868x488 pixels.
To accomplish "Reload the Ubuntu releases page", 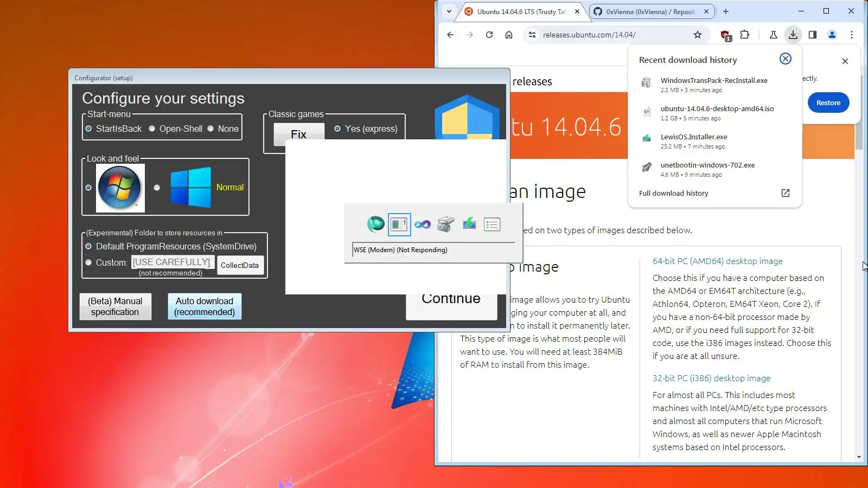I will pos(489,35).
